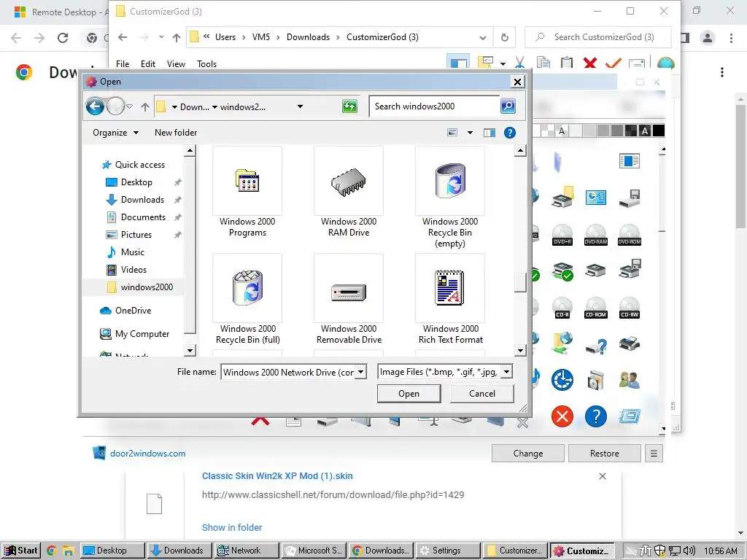Select Windows 2000 Recycle Bin (full) file

(x=247, y=299)
